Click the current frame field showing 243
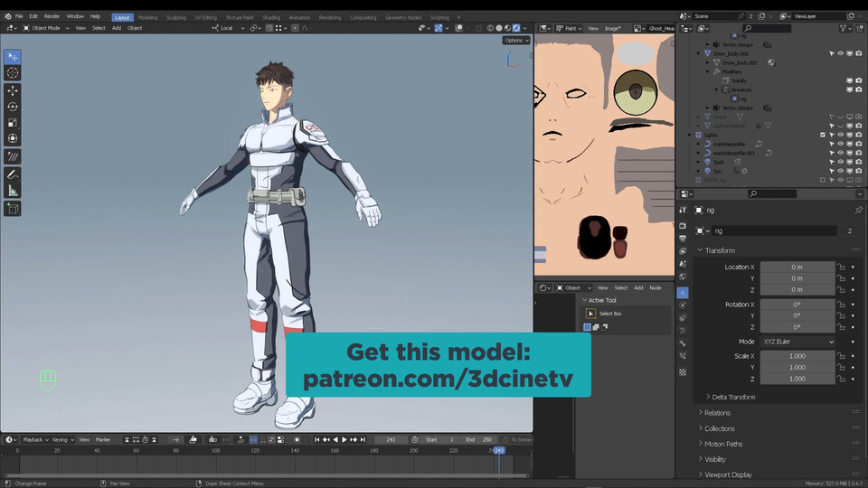The height and width of the screenshot is (488, 868). coord(391,440)
